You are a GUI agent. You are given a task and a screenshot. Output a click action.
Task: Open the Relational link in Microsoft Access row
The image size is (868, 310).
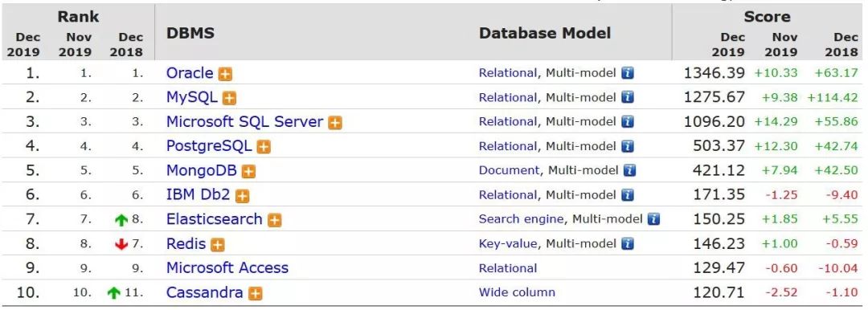pyautogui.click(x=508, y=268)
